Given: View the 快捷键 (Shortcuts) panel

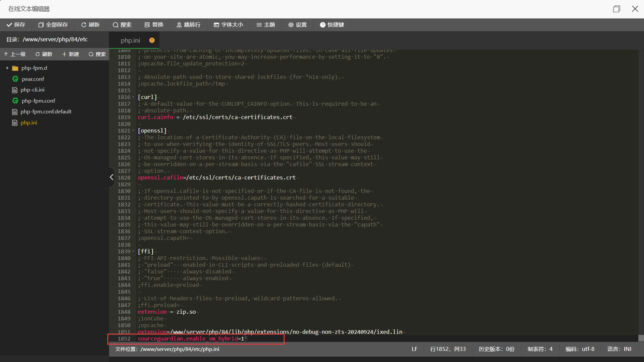Looking at the screenshot, I should 332,24.
